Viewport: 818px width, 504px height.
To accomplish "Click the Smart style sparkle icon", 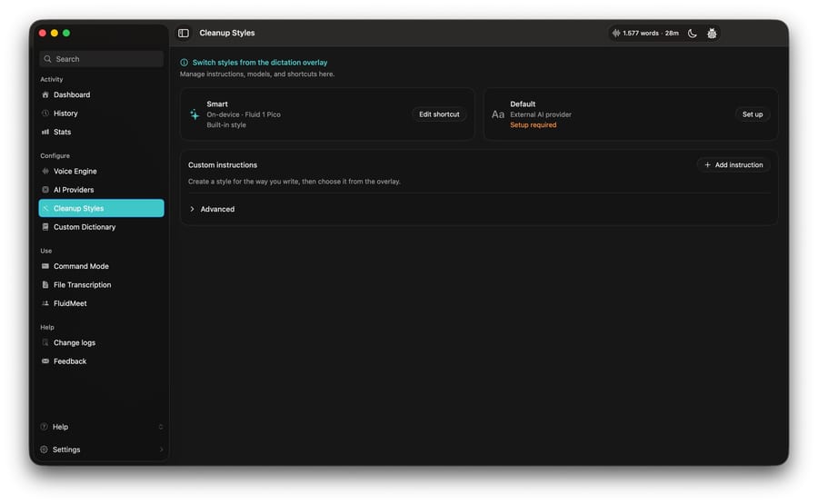I will point(195,114).
